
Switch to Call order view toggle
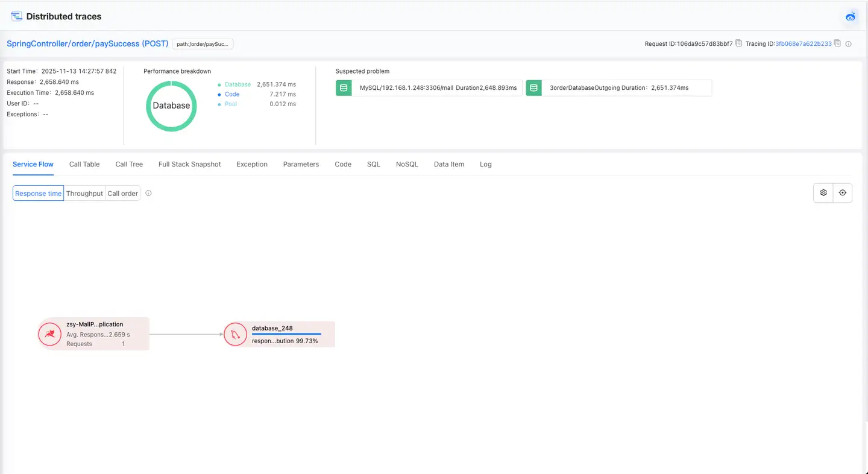(122, 194)
